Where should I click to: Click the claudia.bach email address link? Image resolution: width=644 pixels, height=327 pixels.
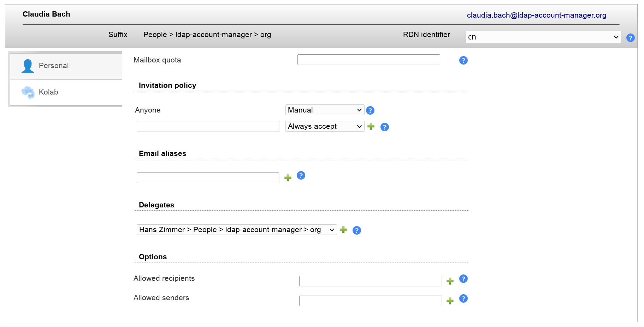(x=536, y=15)
